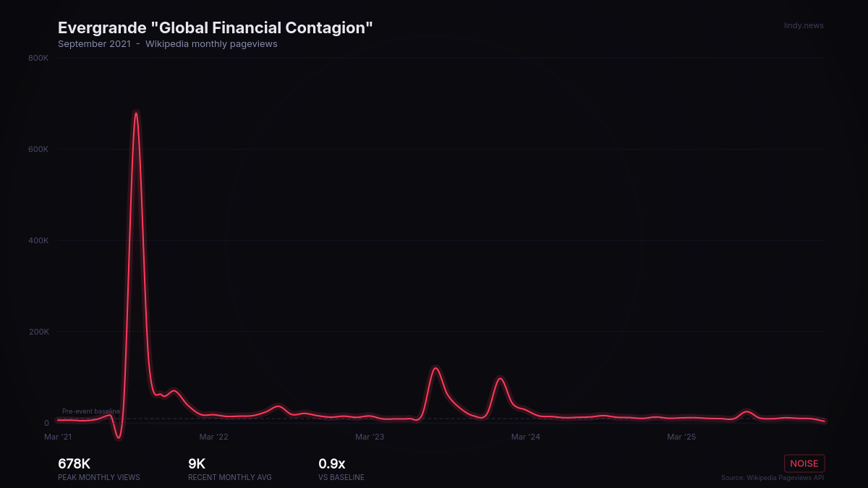Click the Mar '25 axis label
The image size is (868, 488).
[681, 437]
